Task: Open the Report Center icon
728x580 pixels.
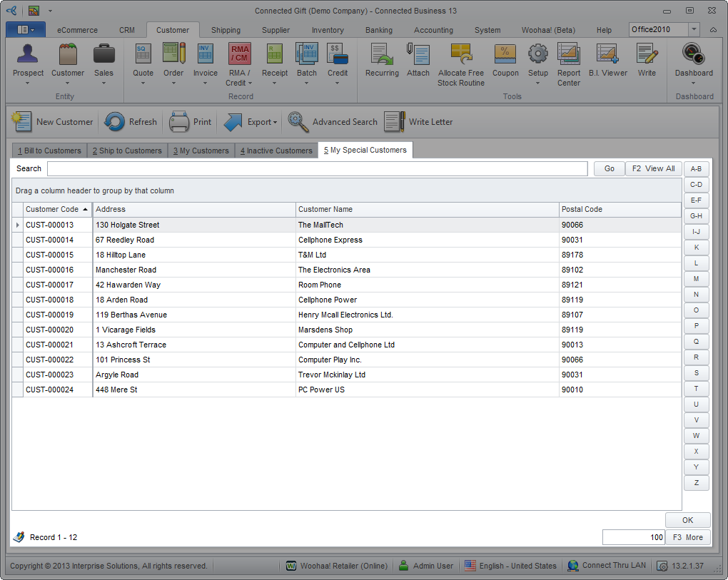Action: coord(569,56)
